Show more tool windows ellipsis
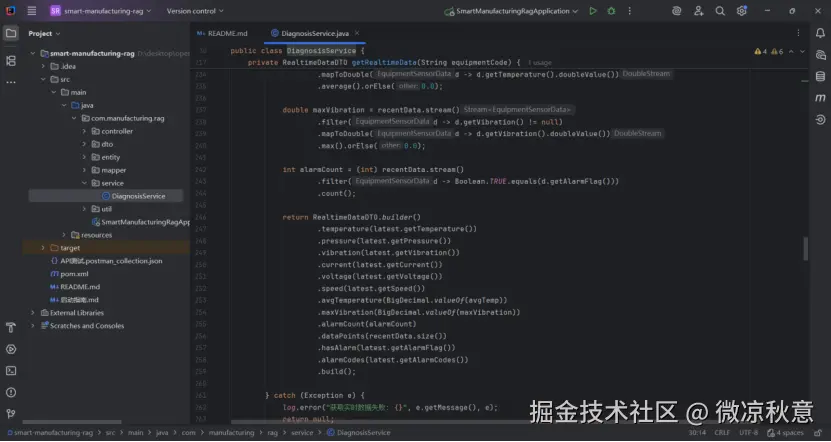Viewport: 831px width, 442px height. tap(11, 82)
